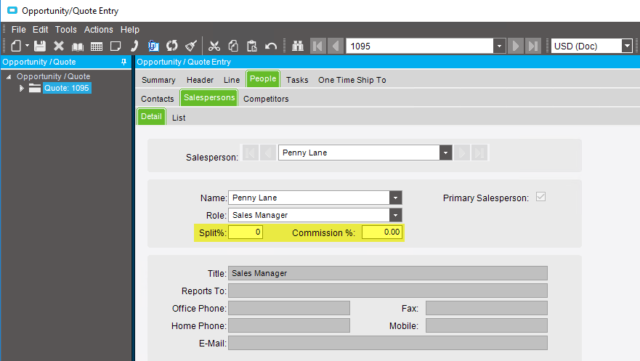Click the E-Mail field

pos(388,343)
